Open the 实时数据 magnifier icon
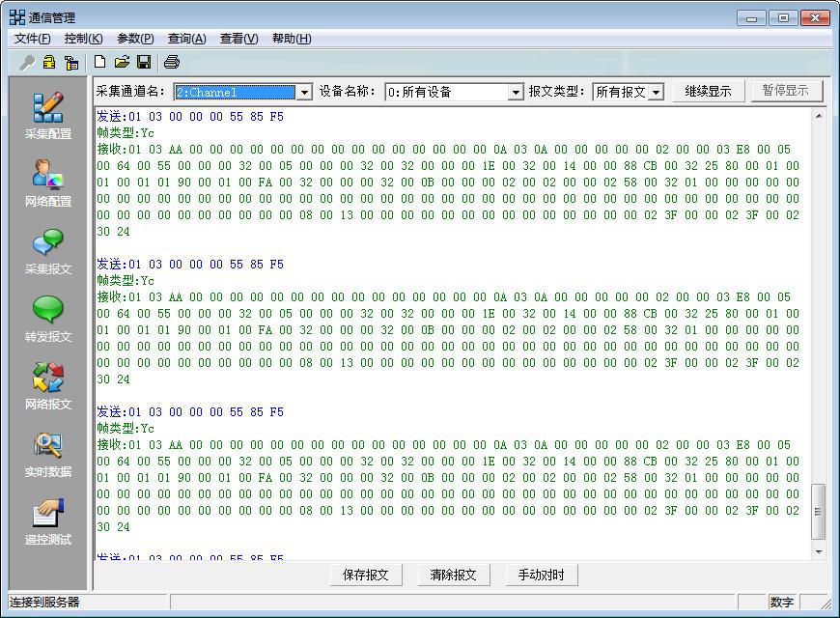 point(48,445)
